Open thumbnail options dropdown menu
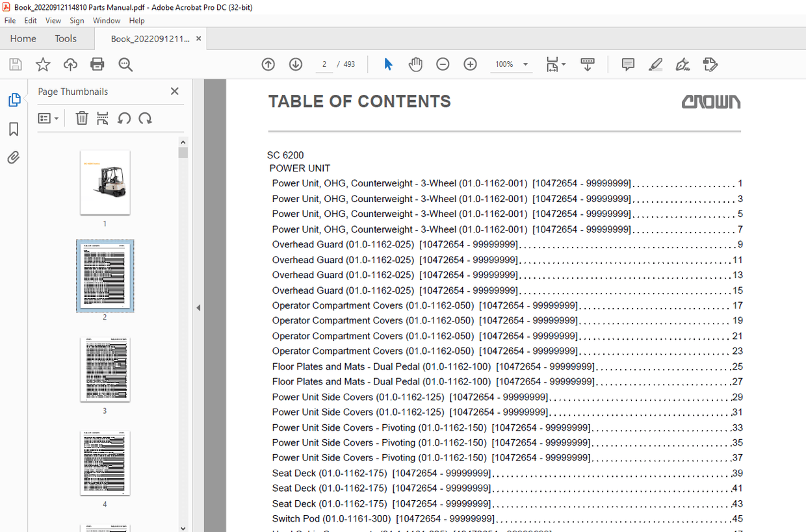 point(48,118)
